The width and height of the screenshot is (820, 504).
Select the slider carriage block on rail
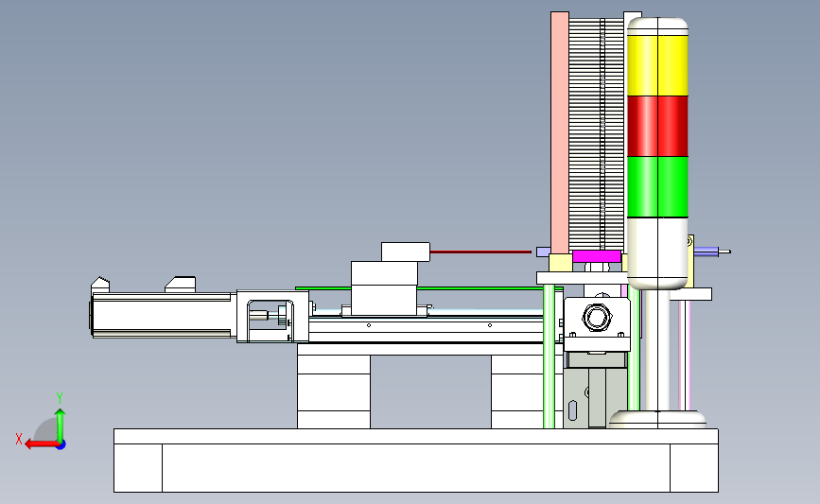pos(384,288)
